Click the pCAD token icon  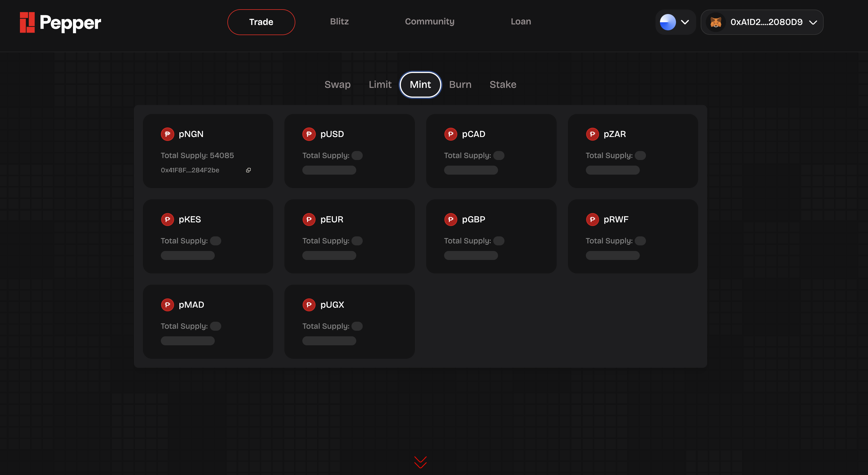pyautogui.click(x=451, y=134)
